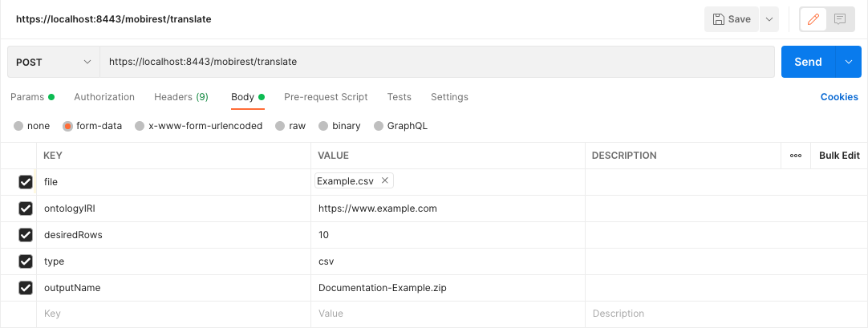The height and width of the screenshot is (328, 868).
Task: Remove the Example.csv file attachment
Action: 385,180
